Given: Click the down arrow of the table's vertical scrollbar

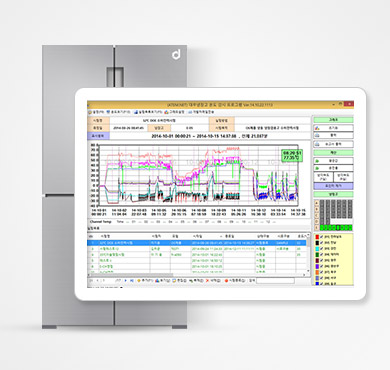Looking at the screenshot, I should pos(308,271).
